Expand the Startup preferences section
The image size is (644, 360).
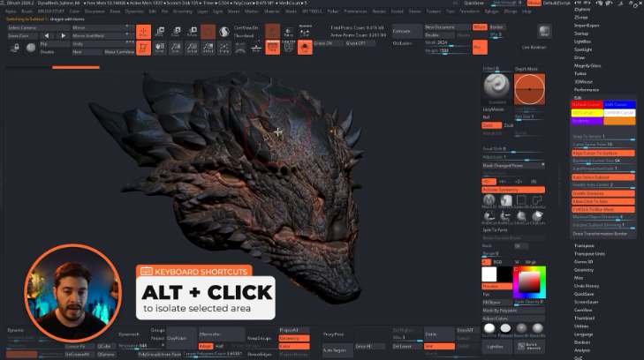581,34
